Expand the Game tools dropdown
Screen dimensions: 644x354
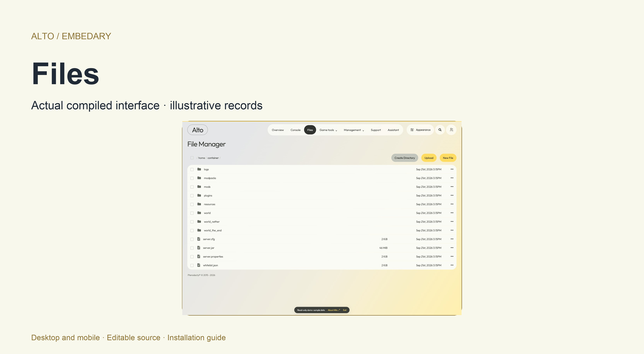[328, 130]
